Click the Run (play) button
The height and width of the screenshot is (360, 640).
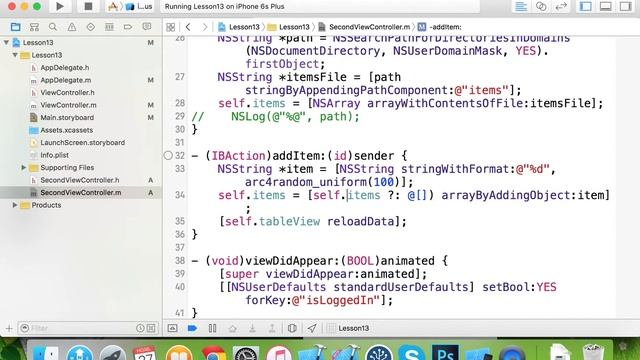pos(60,6)
